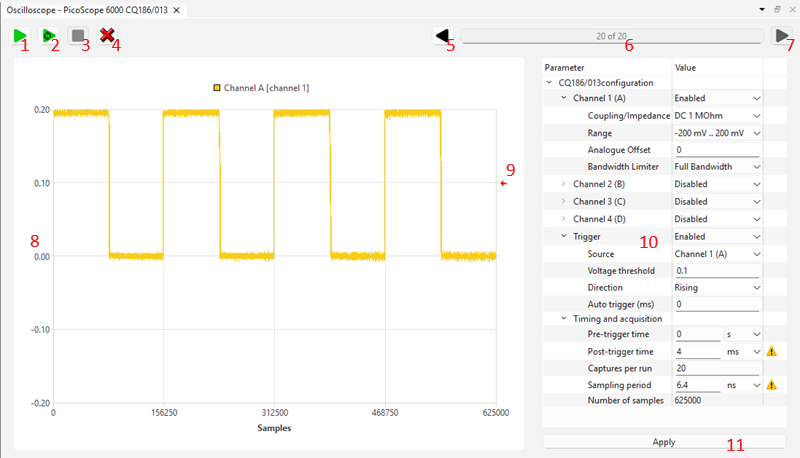Expand the Channel 2 (B) tree node
The width and height of the screenshot is (800, 458).
564,184
